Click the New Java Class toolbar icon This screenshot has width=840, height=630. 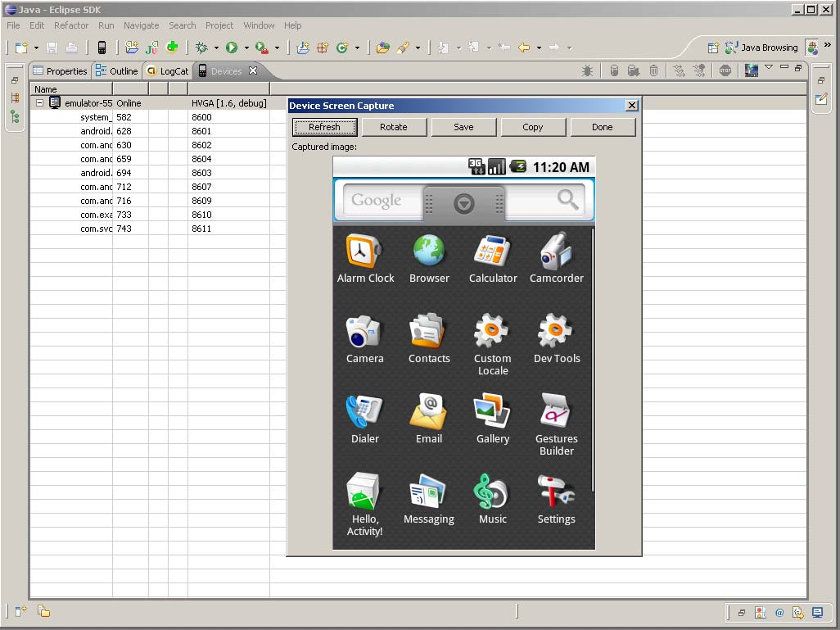click(341, 48)
